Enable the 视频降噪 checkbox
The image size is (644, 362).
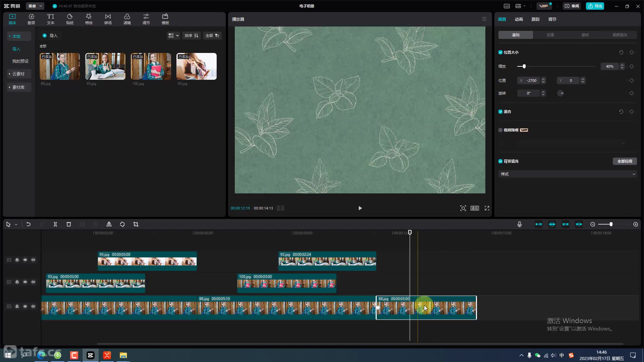pyautogui.click(x=500, y=130)
